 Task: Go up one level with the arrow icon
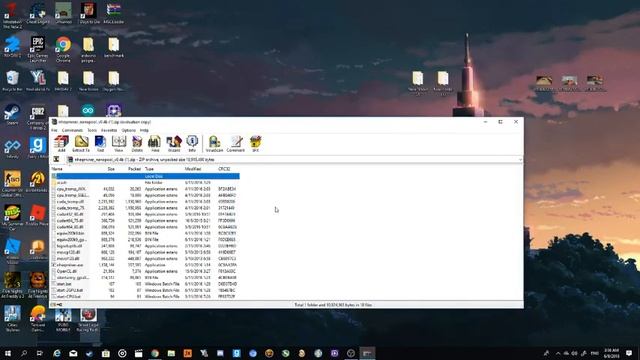[56, 159]
